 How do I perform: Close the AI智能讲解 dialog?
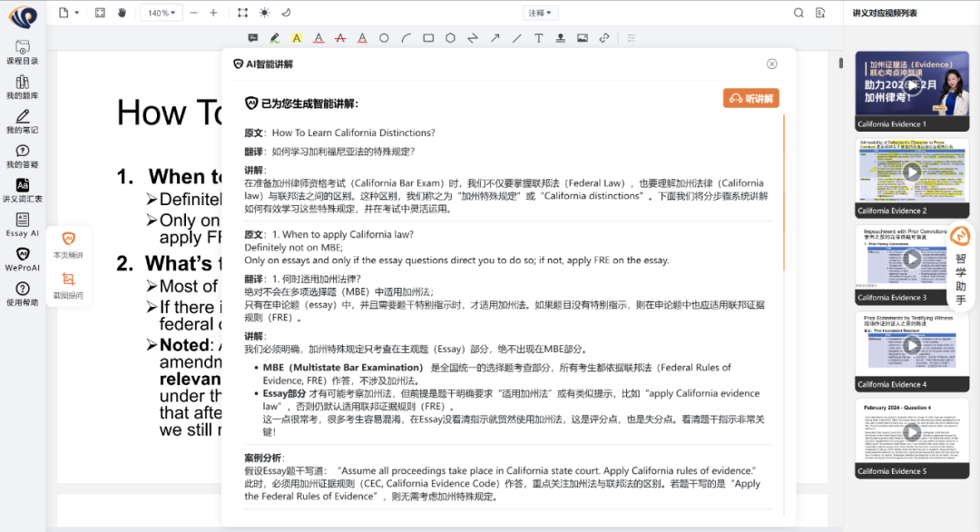pos(772,64)
